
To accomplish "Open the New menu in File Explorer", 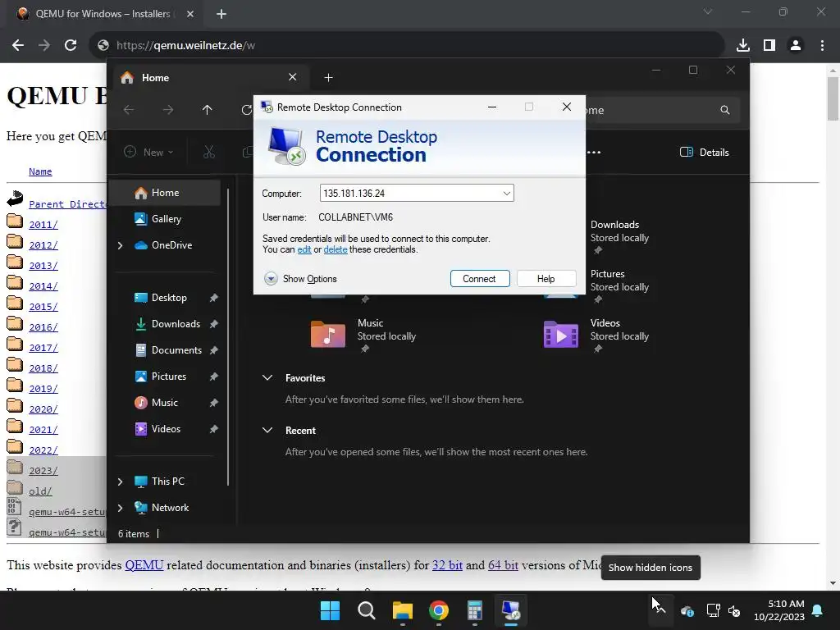I will [x=148, y=152].
